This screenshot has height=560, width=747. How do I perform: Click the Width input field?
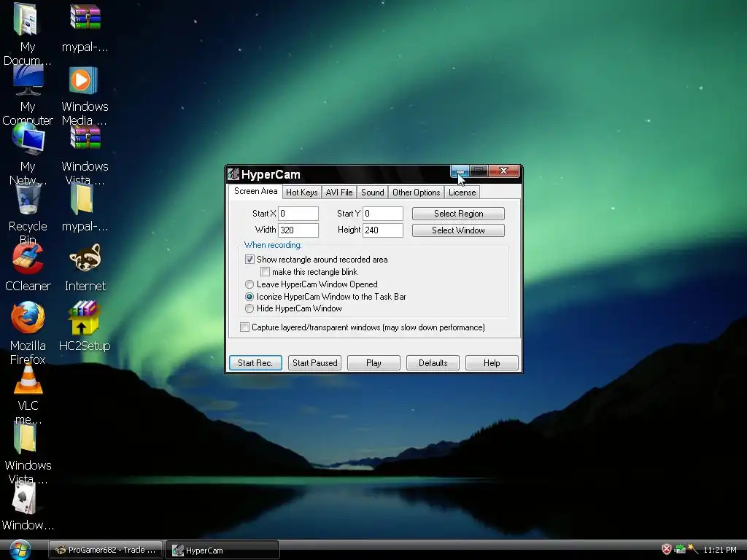click(x=298, y=230)
